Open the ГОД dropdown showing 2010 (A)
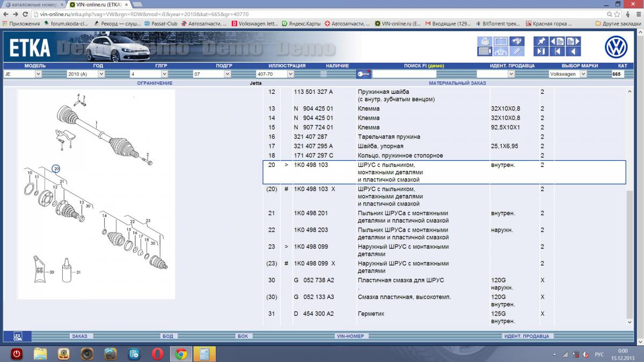Screen dimensions: 644x362 (x=86, y=74)
